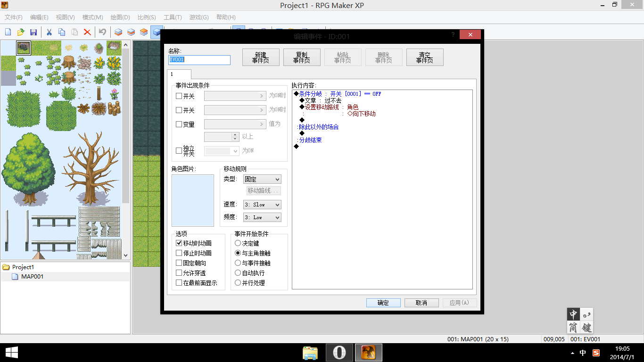Check the 固定朝向 option
Viewport: 644px width, 362px height.
click(x=179, y=263)
